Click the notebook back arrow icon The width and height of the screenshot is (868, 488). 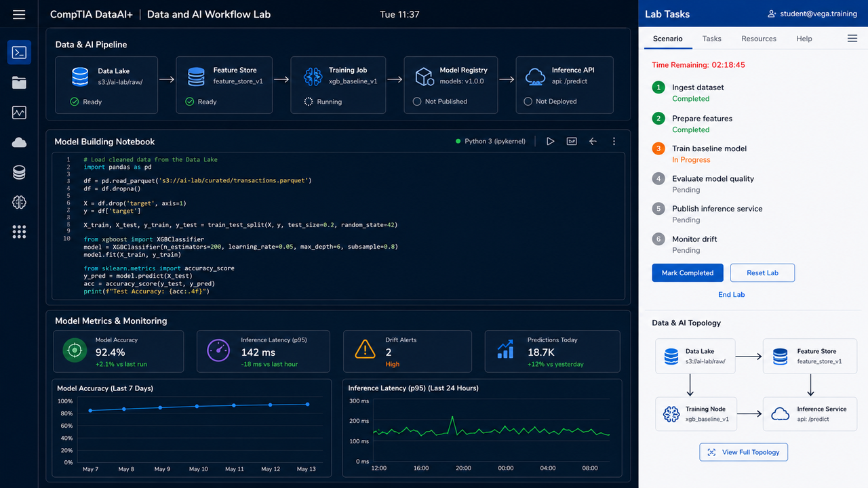point(593,141)
